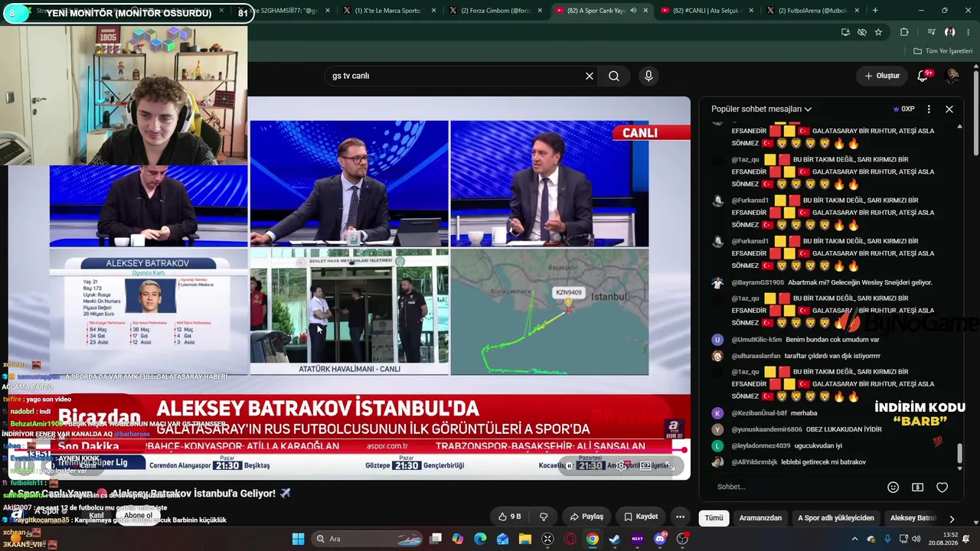Switch to the X'te Le Marca Sports tab
Screen dimensions: 980x551
tap(390, 11)
